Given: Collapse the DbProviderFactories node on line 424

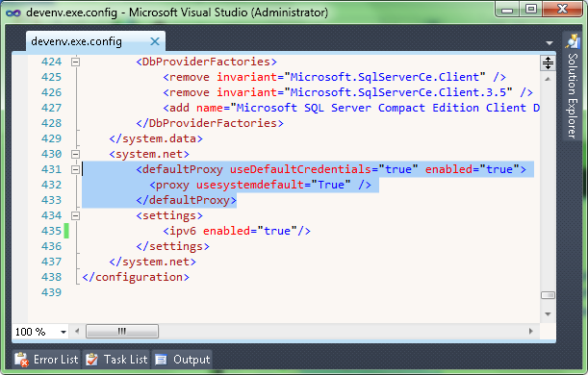Looking at the screenshot, I should click(x=75, y=62).
